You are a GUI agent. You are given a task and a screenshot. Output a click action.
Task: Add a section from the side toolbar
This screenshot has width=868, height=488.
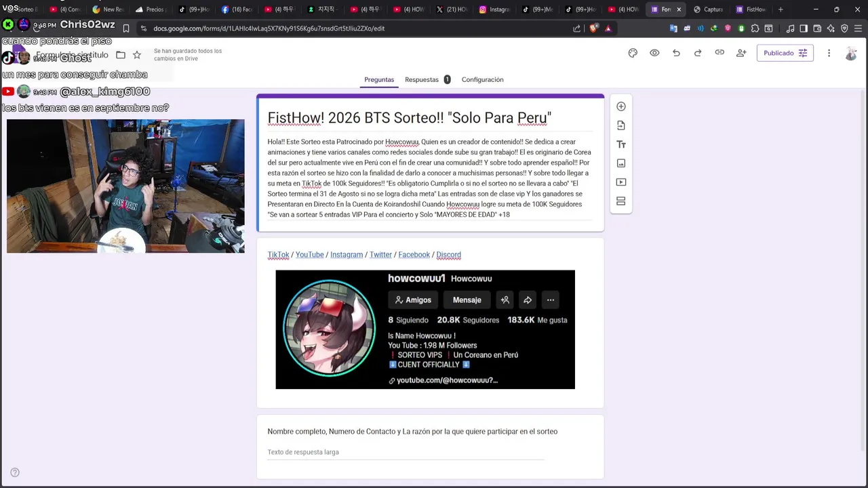pyautogui.click(x=621, y=201)
